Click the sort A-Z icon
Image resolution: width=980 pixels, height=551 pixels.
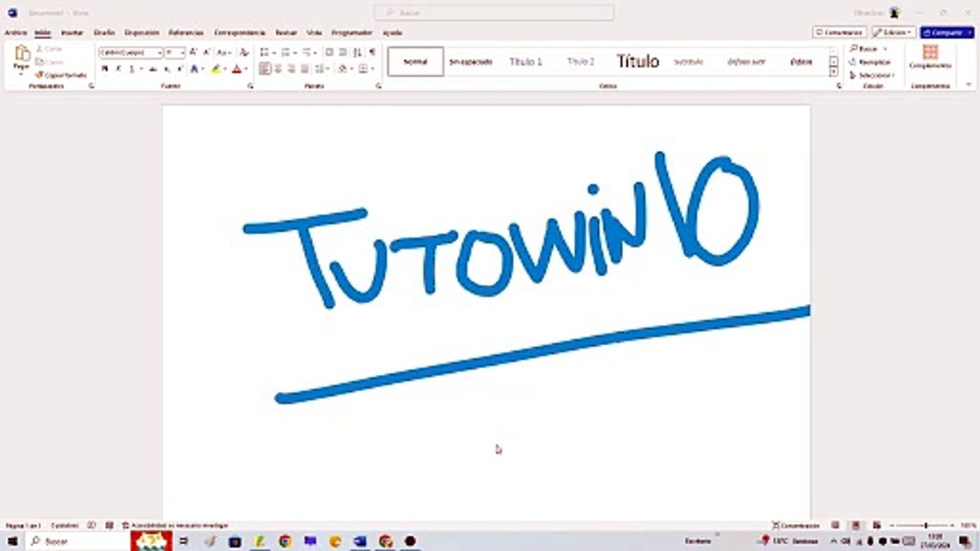pyautogui.click(x=358, y=52)
